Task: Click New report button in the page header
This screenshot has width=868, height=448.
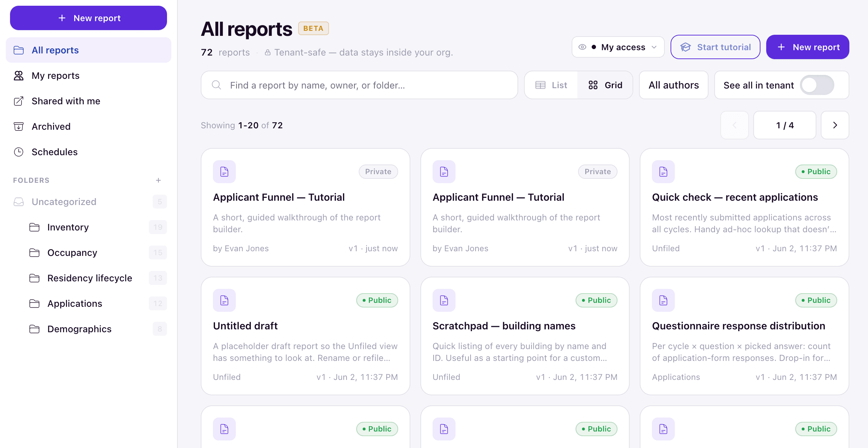Action: point(808,47)
